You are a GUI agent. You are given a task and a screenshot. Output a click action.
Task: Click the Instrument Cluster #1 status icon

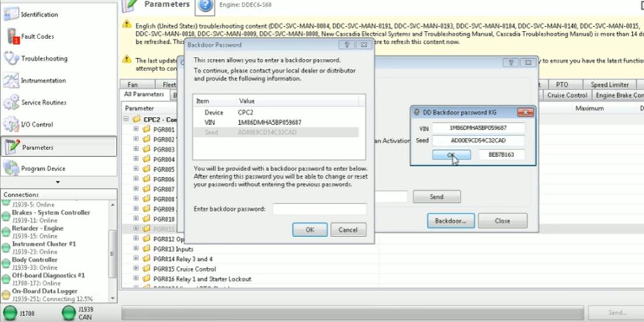tap(6, 247)
